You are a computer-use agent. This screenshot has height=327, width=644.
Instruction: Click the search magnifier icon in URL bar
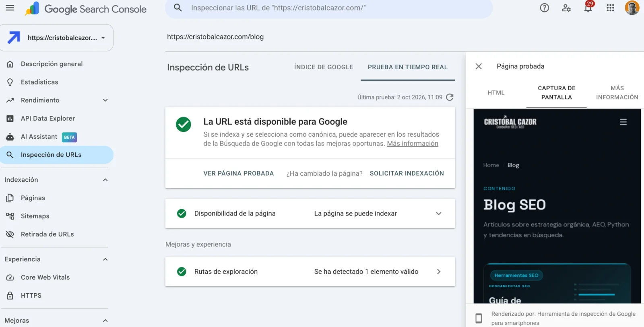click(178, 8)
